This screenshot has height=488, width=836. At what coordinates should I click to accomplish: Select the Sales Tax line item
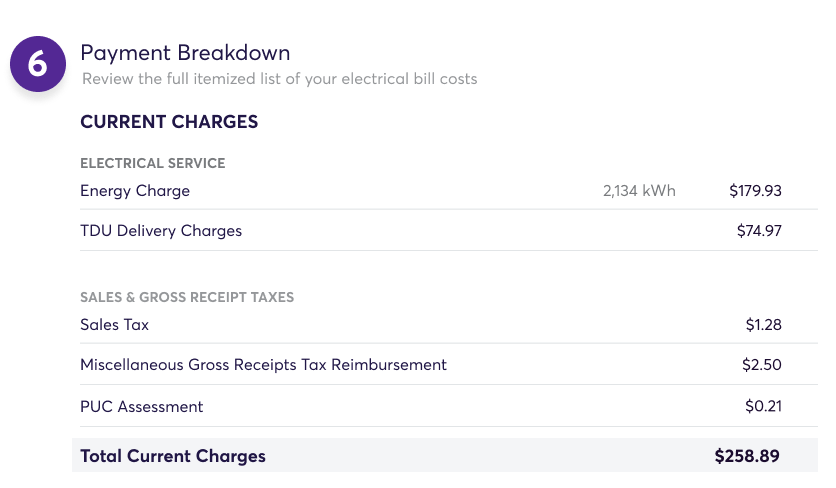point(115,325)
